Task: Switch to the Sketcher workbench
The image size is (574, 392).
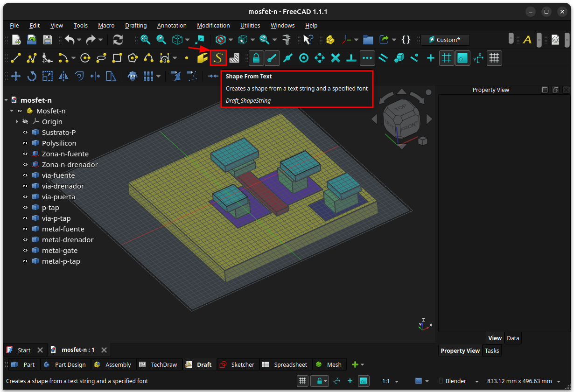Action: coord(238,365)
